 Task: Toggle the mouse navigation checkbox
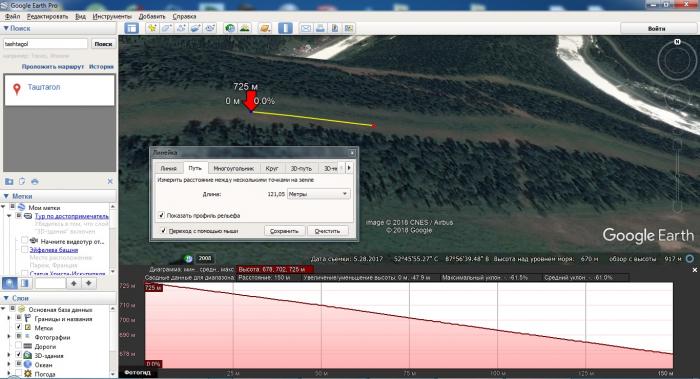pos(163,231)
